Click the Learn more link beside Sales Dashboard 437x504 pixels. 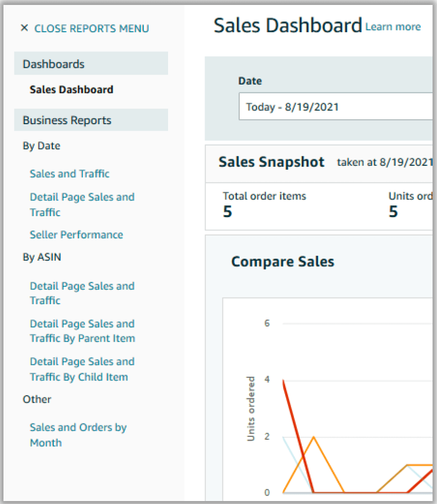393,27
